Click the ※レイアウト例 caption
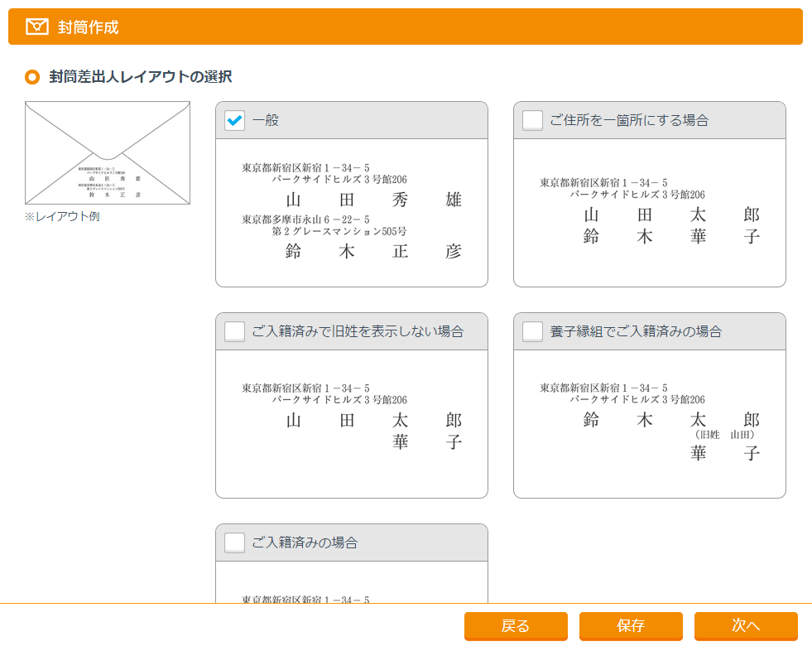The height and width of the screenshot is (651, 812). coord(63,217)
